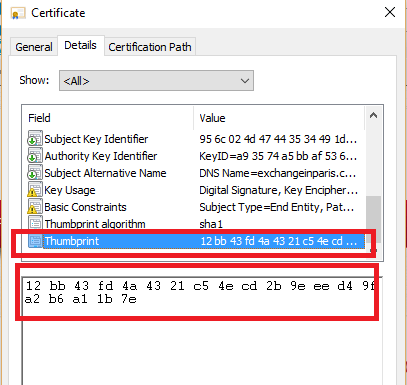Click the field list scroll-up arrow

point(373,116)
